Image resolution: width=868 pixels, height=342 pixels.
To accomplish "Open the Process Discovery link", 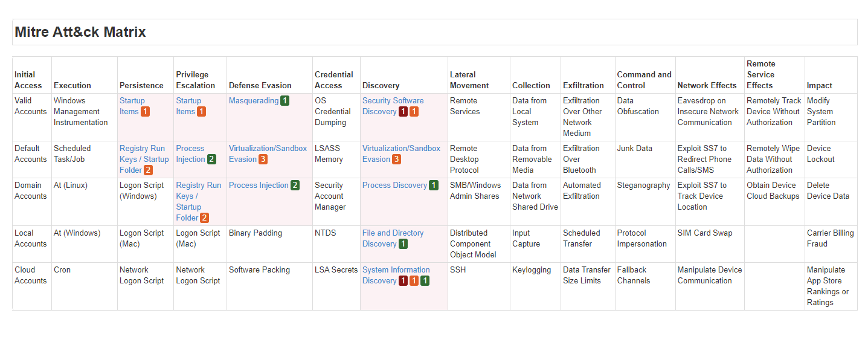I will click(x=394, y=186).
